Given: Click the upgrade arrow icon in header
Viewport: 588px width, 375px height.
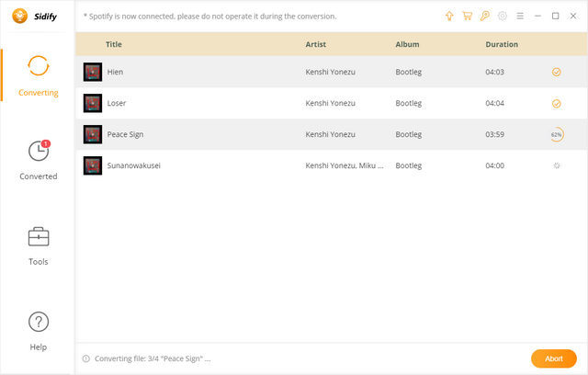Looking at the screenshot, I should (449, 16).
